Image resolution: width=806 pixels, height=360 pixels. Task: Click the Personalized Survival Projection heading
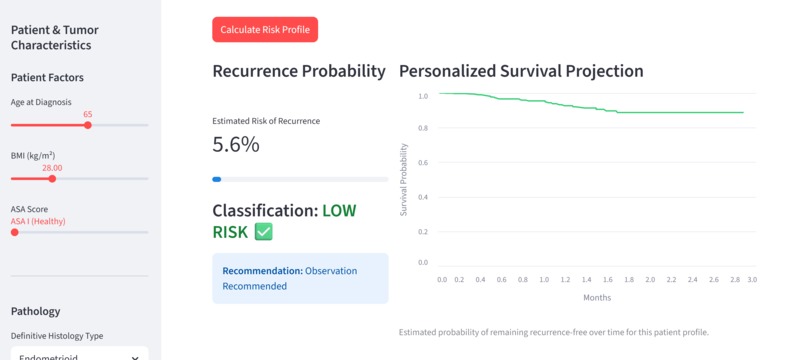521,71
